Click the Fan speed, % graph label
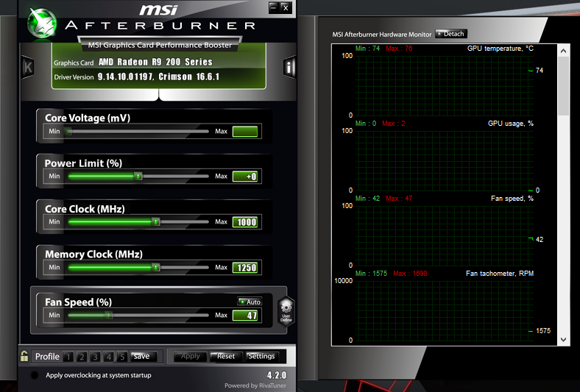 tap(512, 199)
